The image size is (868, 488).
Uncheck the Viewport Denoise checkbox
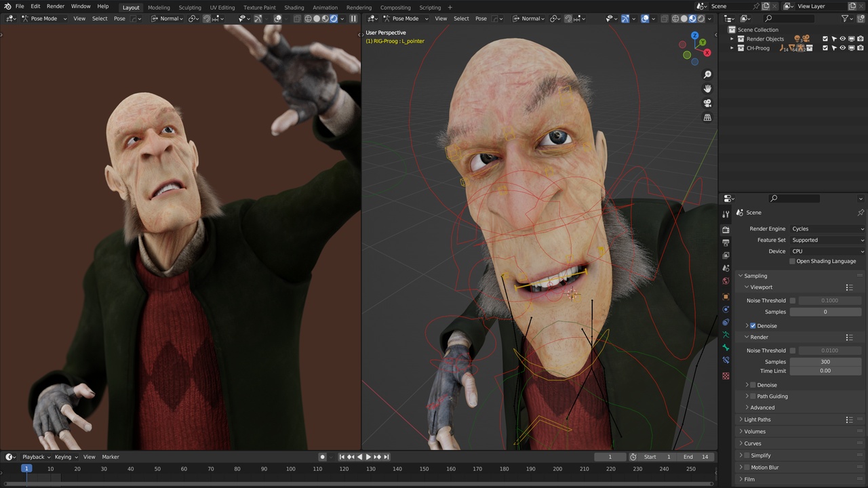[x=753, y=326]
